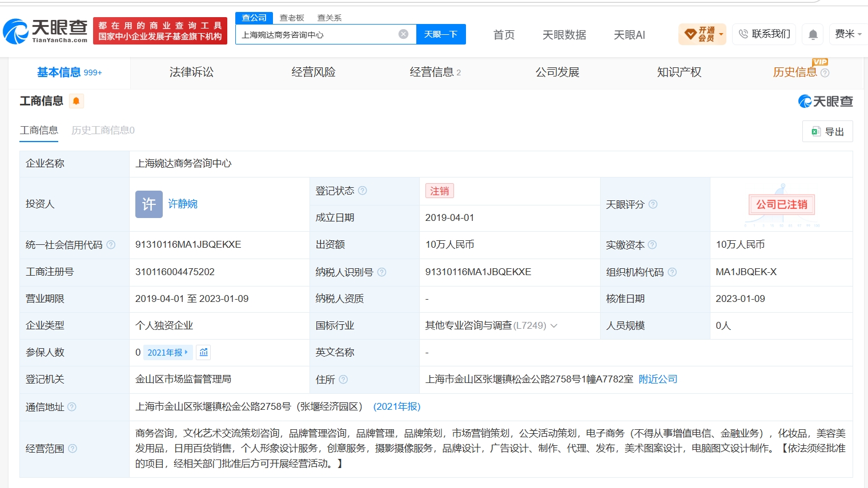Select the 核准日期 value 2023-01-09
The height and width of the screenshot is (488, 868).
tap(740, 299)
